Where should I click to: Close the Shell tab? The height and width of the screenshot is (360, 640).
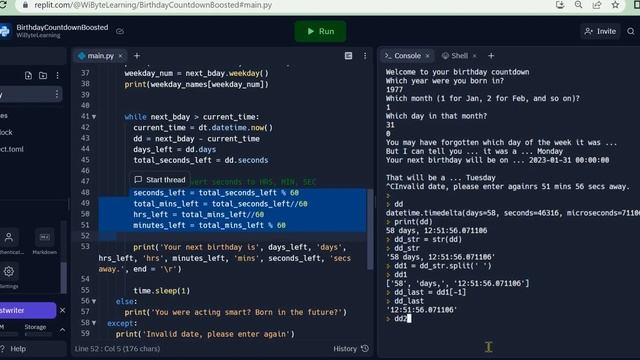point(474,56)
